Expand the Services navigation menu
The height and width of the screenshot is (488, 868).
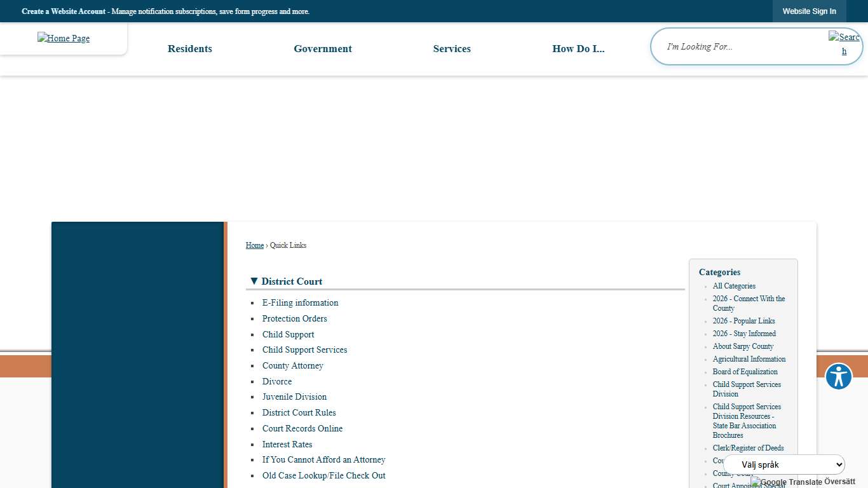click(x=452, y=49)
